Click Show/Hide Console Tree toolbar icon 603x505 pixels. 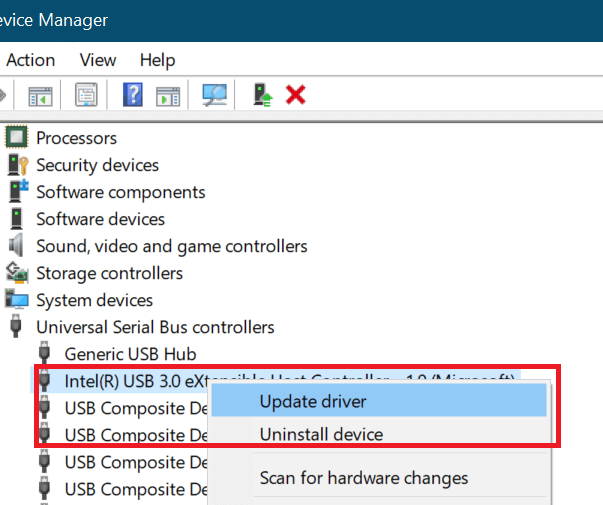click(x=40, y=95)
